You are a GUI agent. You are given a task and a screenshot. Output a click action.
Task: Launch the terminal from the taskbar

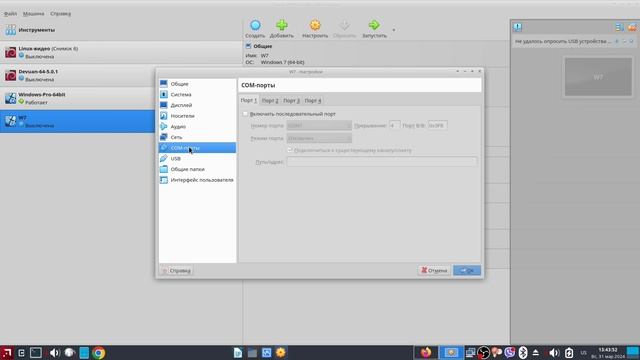(36, 353)
